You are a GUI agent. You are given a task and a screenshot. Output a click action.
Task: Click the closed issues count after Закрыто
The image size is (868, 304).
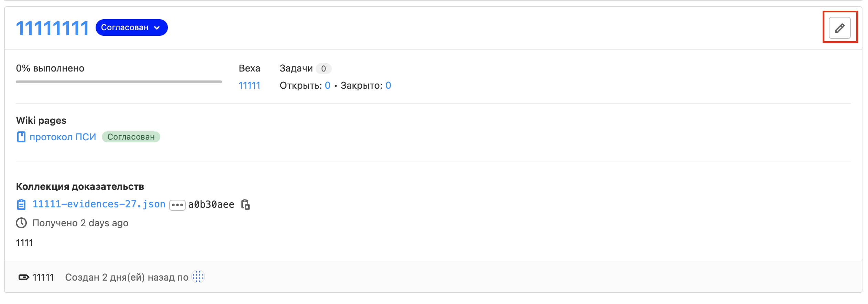(388, 85)
